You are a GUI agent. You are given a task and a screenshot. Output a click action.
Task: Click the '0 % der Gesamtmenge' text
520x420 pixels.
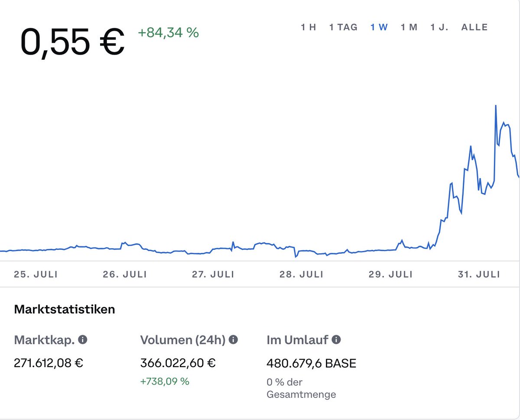[x=301, y=388]
